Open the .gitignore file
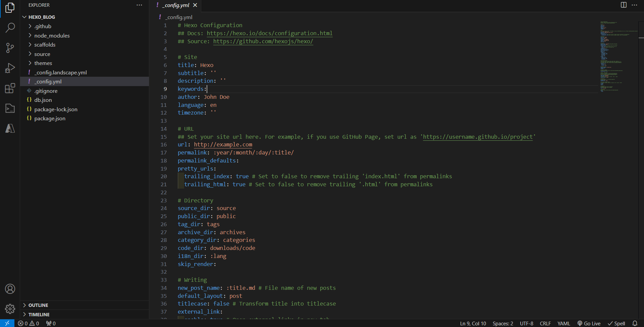This screenshot has width=644, height=327. click(x=85, y=91)
